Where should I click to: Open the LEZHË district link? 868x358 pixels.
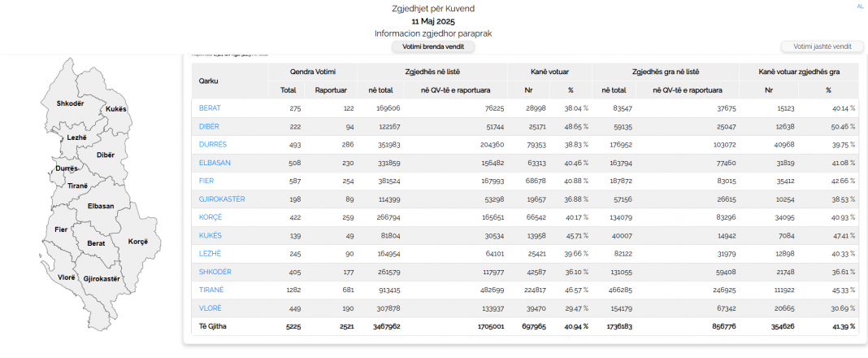coord(210,253)
